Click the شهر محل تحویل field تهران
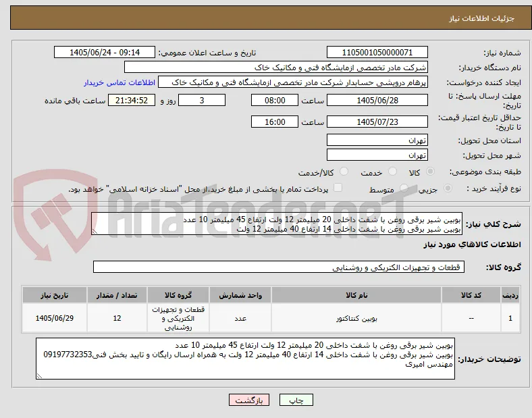This screenshot has height=418, width=532. (x=377, y=155)
